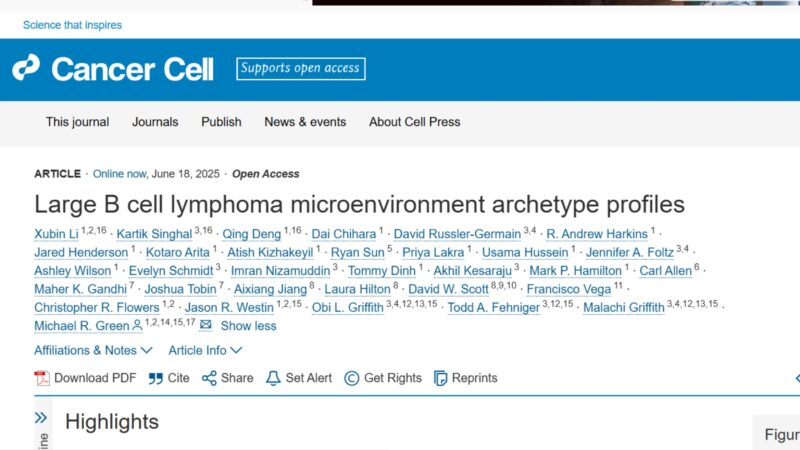The image size is (800, 450).
Task: Click the double-chevron icon left of Highlights
Action: pyautogui.click(x=41, y=418)
